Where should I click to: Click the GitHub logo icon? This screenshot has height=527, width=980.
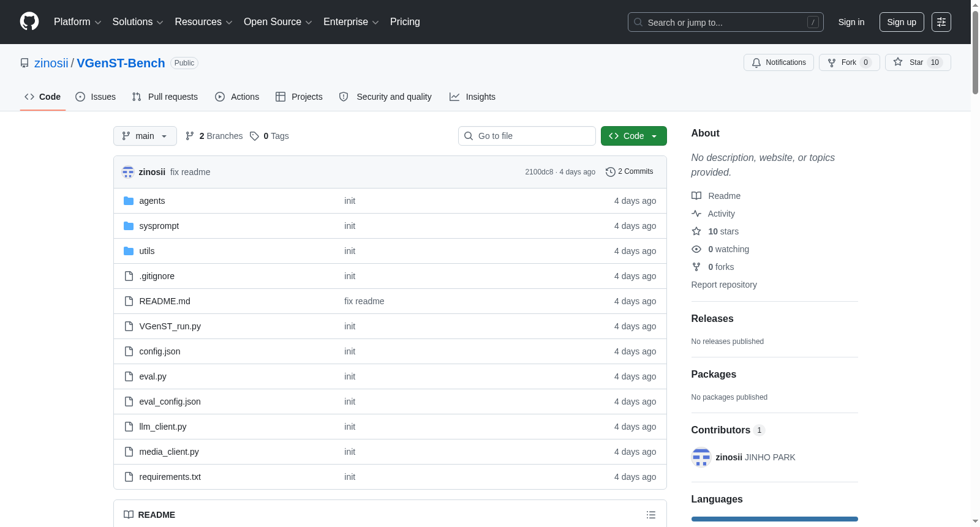[29, 22]
